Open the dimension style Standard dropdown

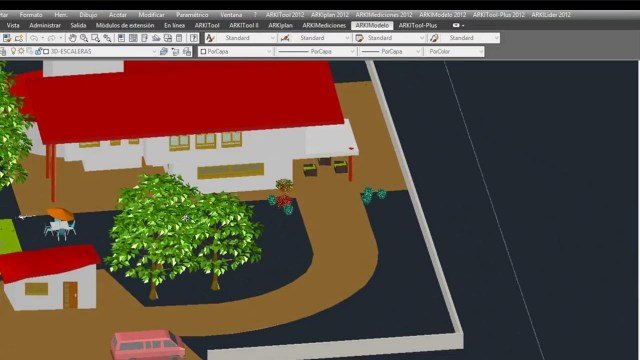321,38
